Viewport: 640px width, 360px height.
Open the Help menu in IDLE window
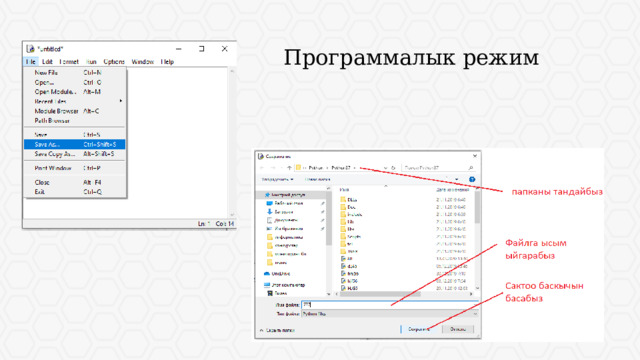[167, 62]
